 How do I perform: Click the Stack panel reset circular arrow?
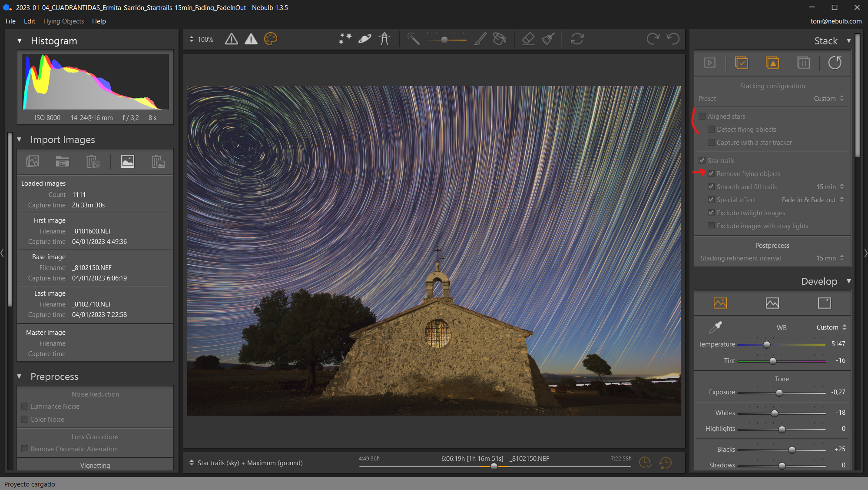coord(835,63)
